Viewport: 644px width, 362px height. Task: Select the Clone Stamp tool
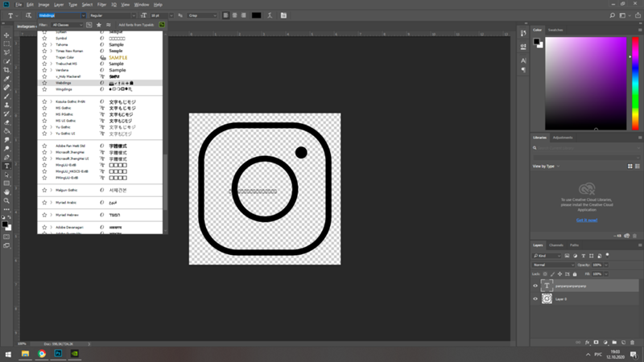(x=6, y=105)
